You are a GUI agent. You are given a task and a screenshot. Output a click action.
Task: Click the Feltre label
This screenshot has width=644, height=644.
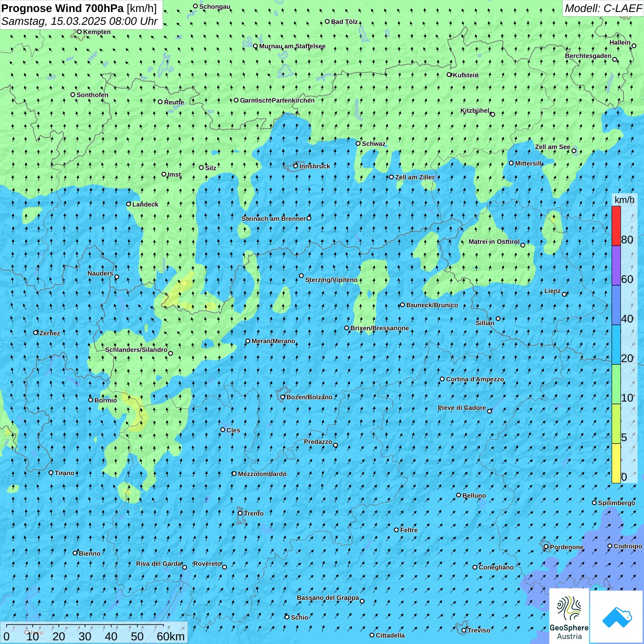click(x=409, y=530)
